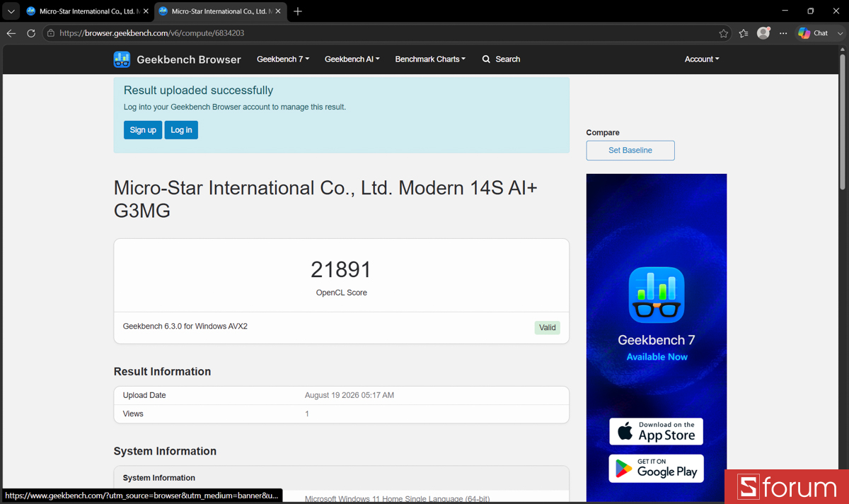Image resolution: width=849 pixels, height=504 pixels.
Task: Click the Valid status badge
Action: click(548, 328)
